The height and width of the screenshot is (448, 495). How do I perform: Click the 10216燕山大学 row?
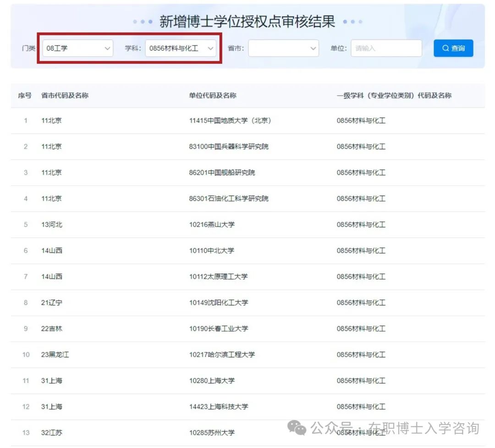point(212,225)
